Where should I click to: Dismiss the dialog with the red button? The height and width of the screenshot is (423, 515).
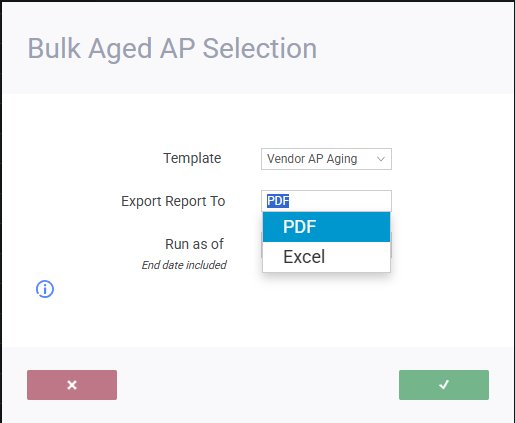72,385
